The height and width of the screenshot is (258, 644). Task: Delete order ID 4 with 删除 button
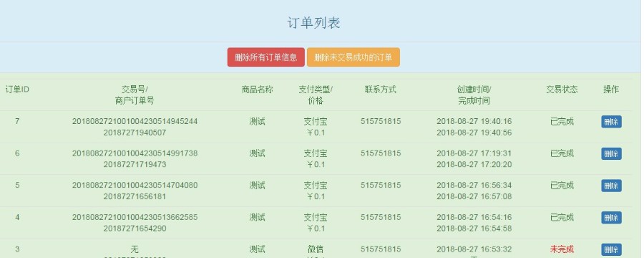[x=611, y=217]
